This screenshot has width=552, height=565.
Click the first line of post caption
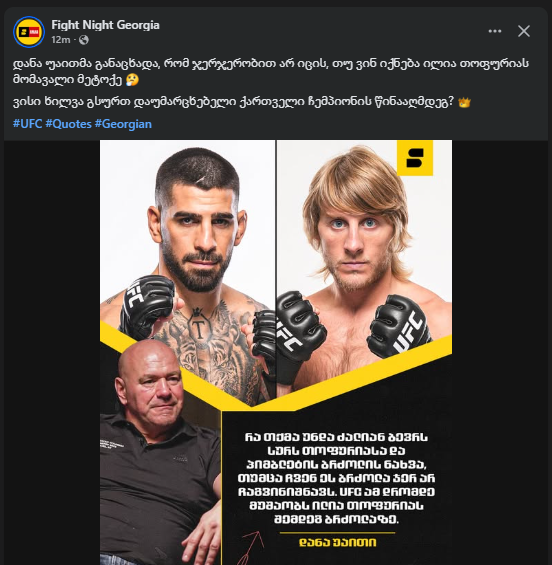click(x=271, y=64)
